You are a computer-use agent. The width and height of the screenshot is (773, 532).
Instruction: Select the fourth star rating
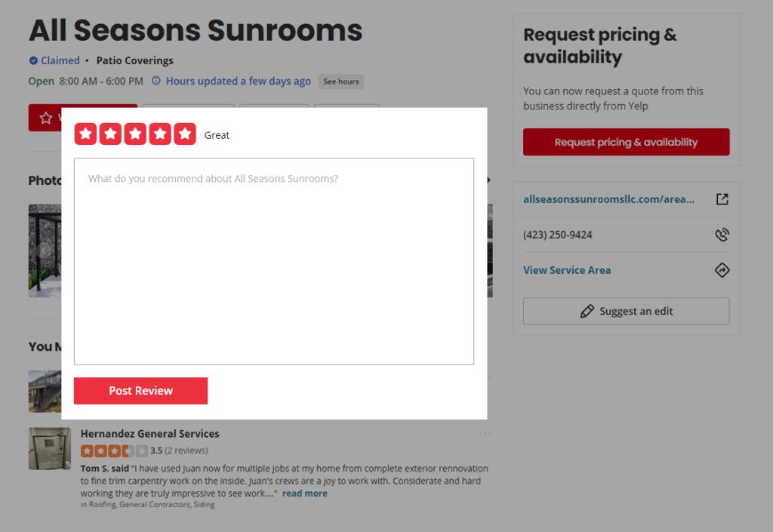tap(160, 134)
